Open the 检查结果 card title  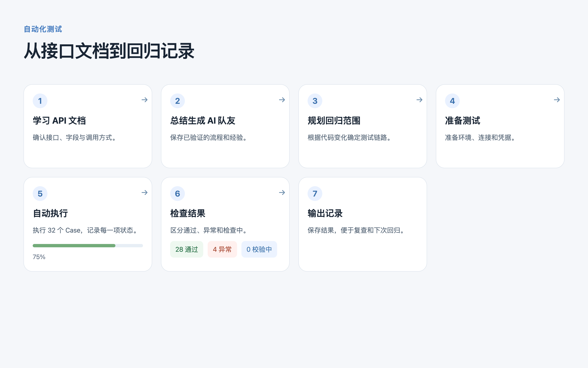coord(188,213)
